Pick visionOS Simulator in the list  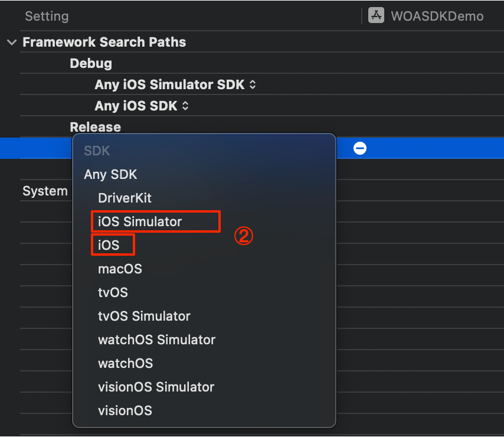pos(156,387)
